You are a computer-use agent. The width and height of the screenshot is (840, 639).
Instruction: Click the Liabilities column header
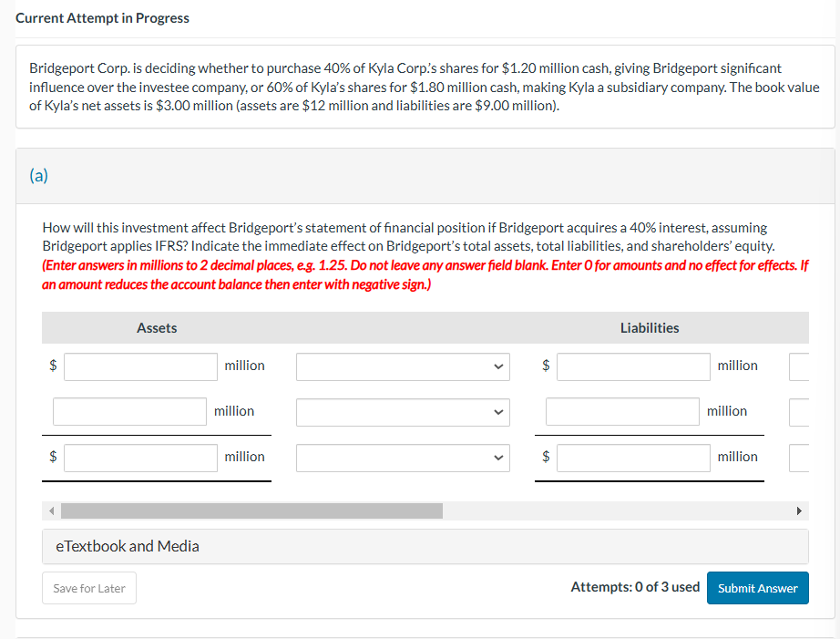[649, 327]
